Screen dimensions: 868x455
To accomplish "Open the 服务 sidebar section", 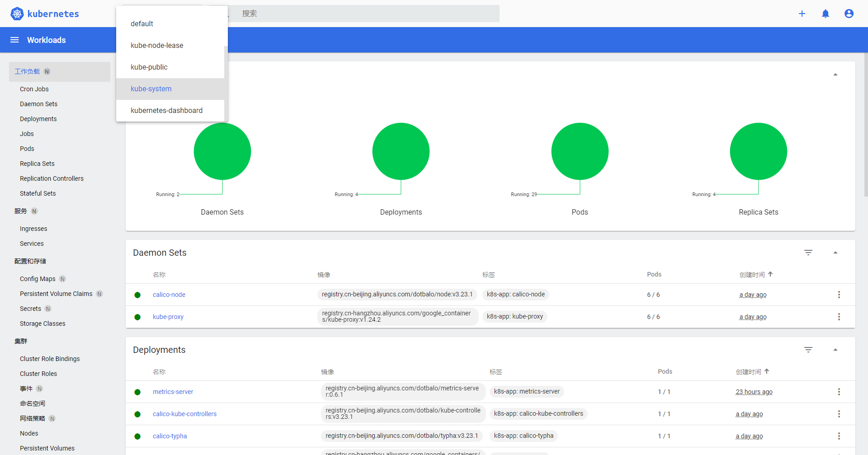I will click(21, 211).
